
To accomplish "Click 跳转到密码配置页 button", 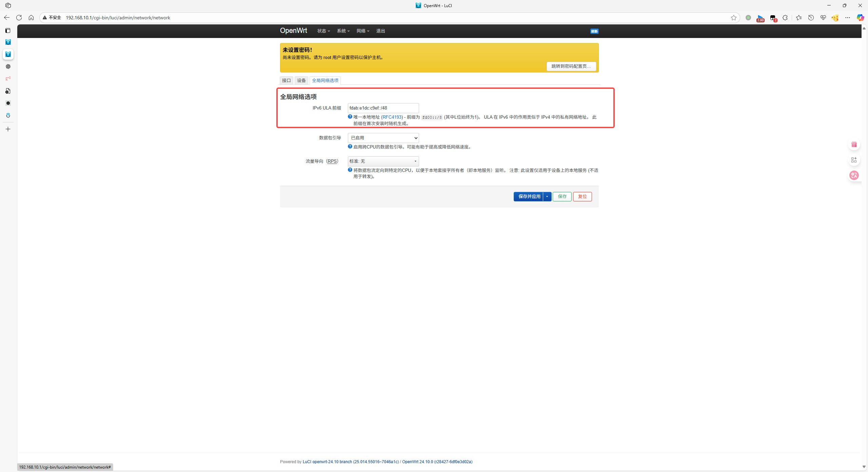I will point(571,66).
